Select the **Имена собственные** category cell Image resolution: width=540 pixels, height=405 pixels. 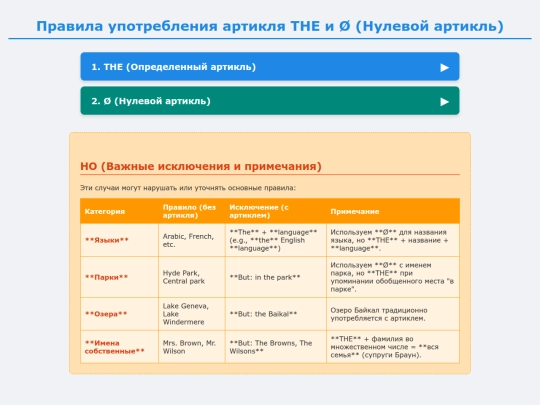pyautogui.click(x=119, y=347)
